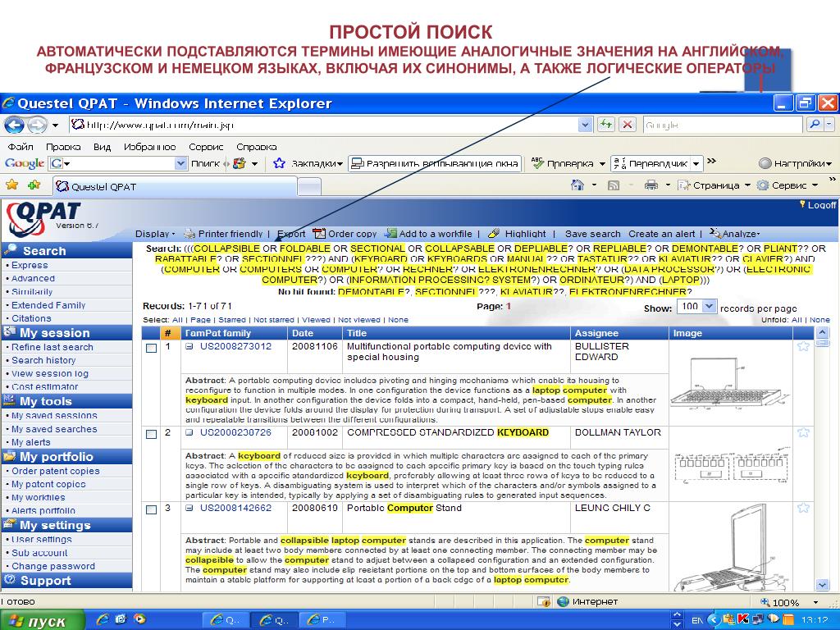
Task: Click the Extended Family link
Action: coord(48,305)
